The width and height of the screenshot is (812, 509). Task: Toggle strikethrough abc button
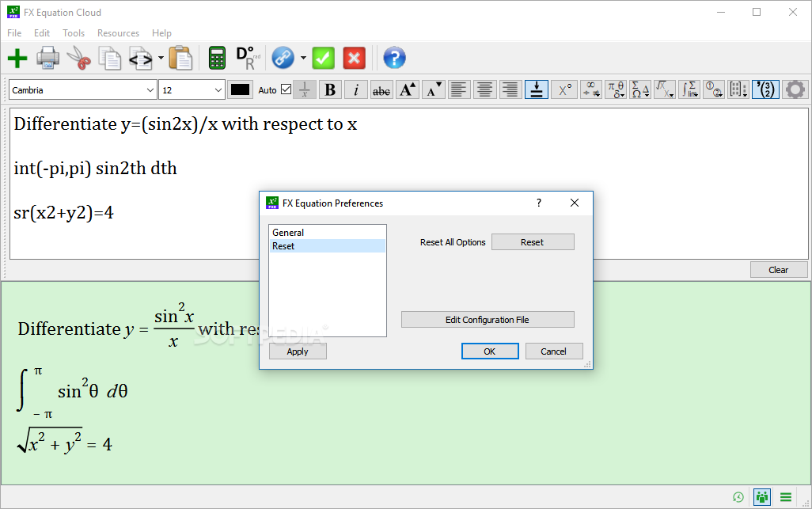click(381, 89)
